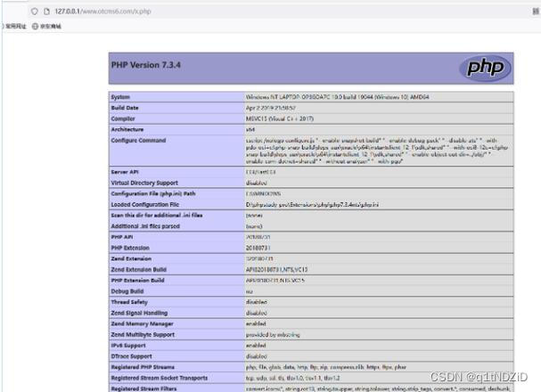Click the 'Configure Command' row label
Screen dimensions: 541x392
coord(138,141)
